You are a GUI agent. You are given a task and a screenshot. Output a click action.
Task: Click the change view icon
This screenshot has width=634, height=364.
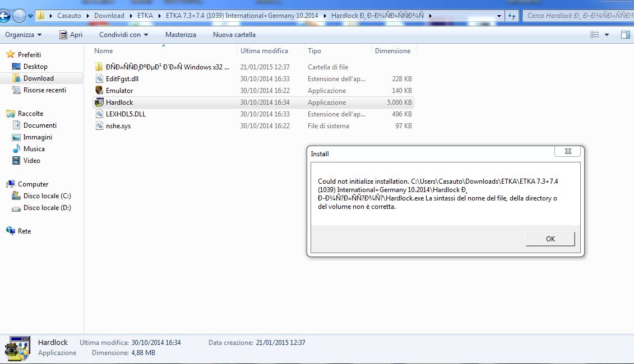coord(594,35)
